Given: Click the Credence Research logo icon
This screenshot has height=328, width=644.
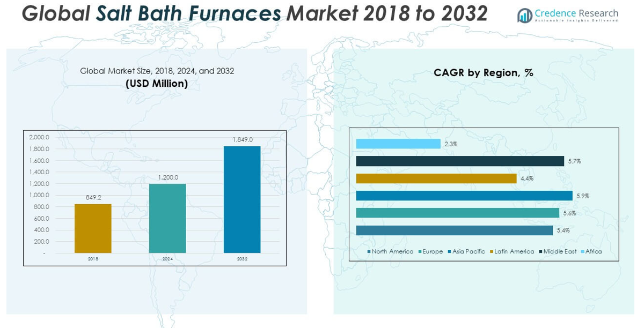Looking at the screenshot, I should pyautogui.click(x=524, y=16).
